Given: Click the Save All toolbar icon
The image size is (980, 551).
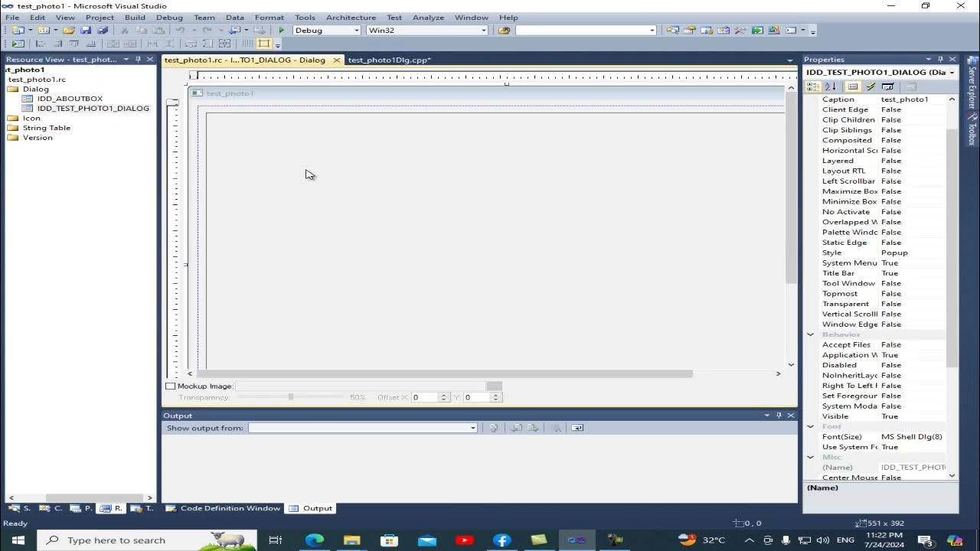Looking at the screenshot, I should [102, 31].
